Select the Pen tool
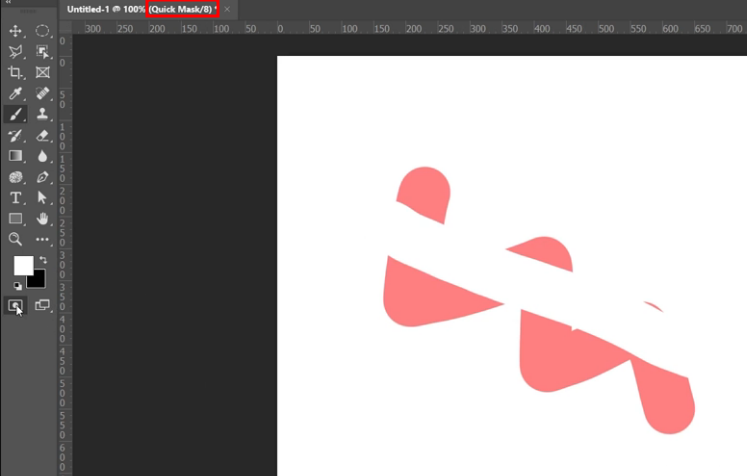Screen dimensions: 747x476 (x=42, y=177)
